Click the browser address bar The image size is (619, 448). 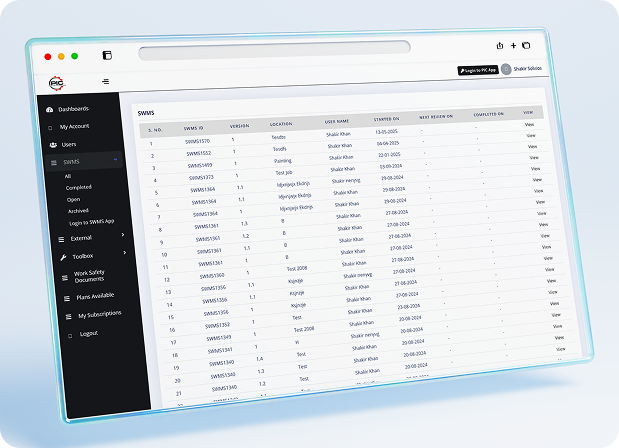pyautogui.click(x=274, y=49)
